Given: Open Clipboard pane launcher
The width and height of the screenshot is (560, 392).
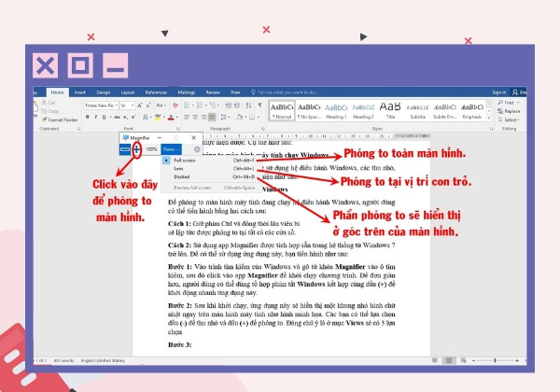Looking at the screenshot, I should 78,129.
